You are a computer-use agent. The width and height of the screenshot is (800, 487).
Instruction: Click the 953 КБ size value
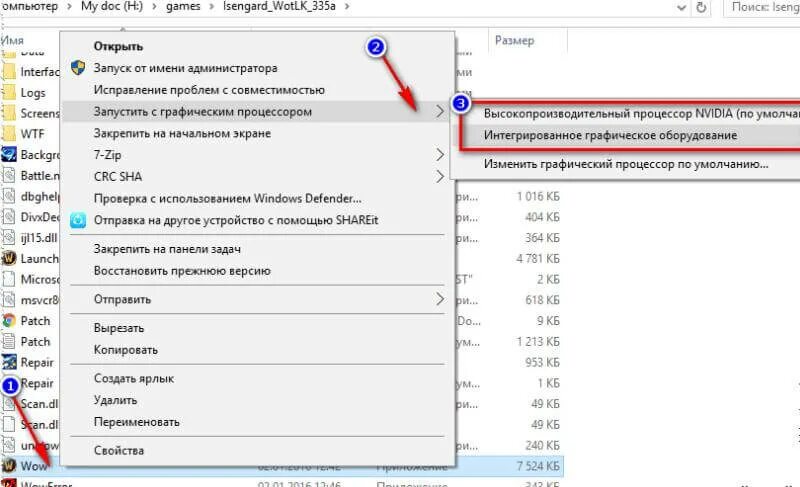(542, 363)
